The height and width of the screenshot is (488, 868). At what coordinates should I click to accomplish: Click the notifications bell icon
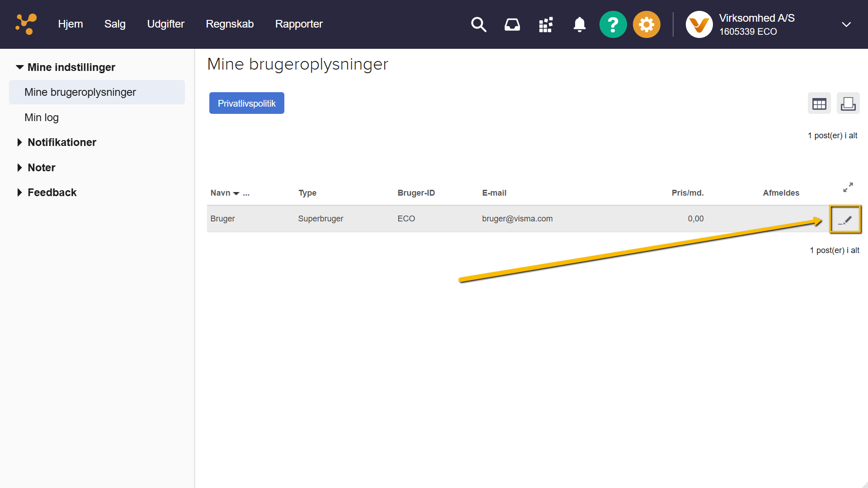579,24
